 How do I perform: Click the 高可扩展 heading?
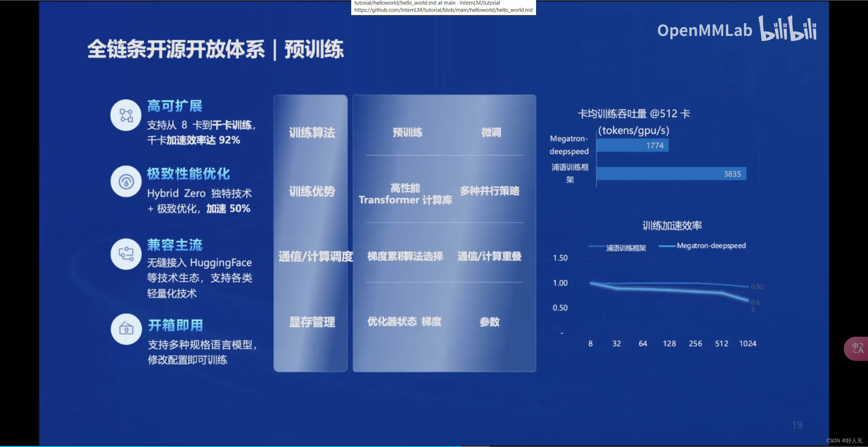175,106
